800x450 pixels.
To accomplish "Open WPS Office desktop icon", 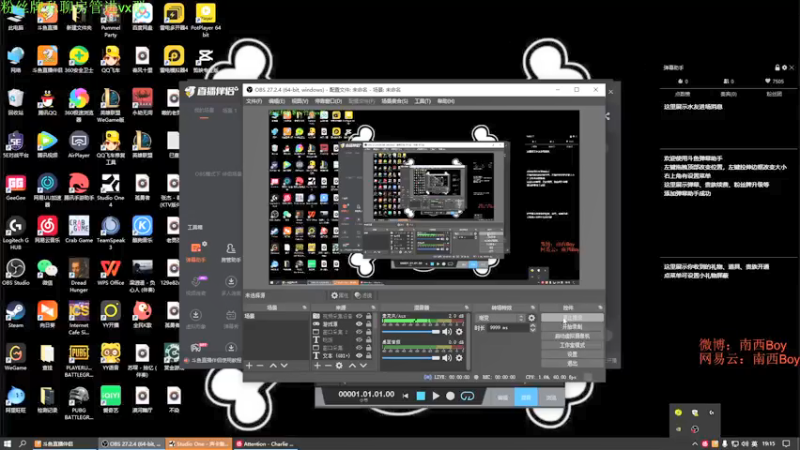I will [x=110, y=271].
